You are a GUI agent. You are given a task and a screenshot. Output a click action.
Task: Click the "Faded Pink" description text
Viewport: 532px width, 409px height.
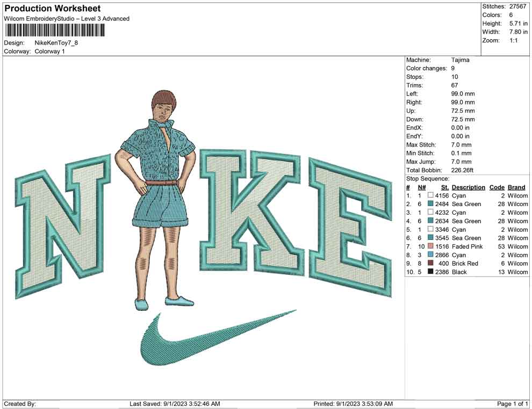[467, 246]
